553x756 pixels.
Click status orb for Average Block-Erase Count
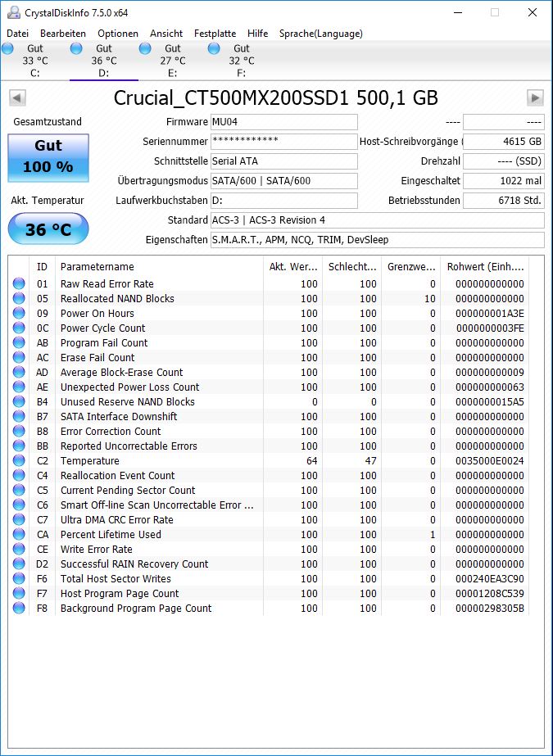click(x=19, y=372)
